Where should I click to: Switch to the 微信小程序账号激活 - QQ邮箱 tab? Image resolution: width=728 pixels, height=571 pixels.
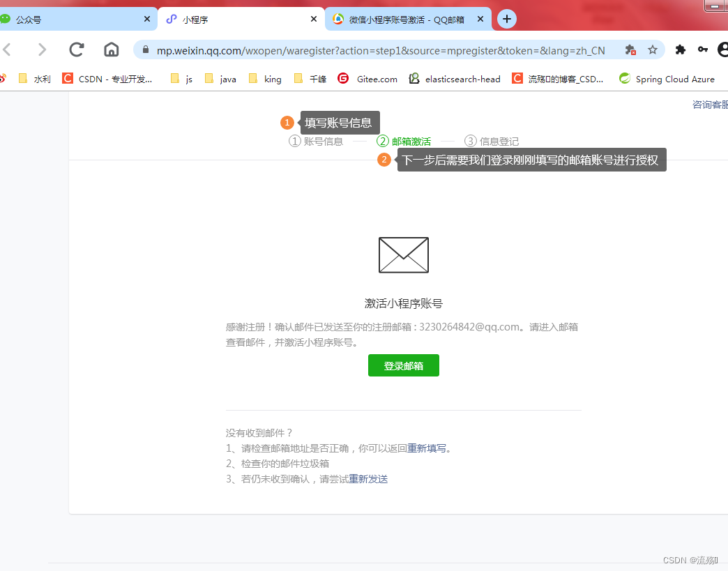point(408,19)
